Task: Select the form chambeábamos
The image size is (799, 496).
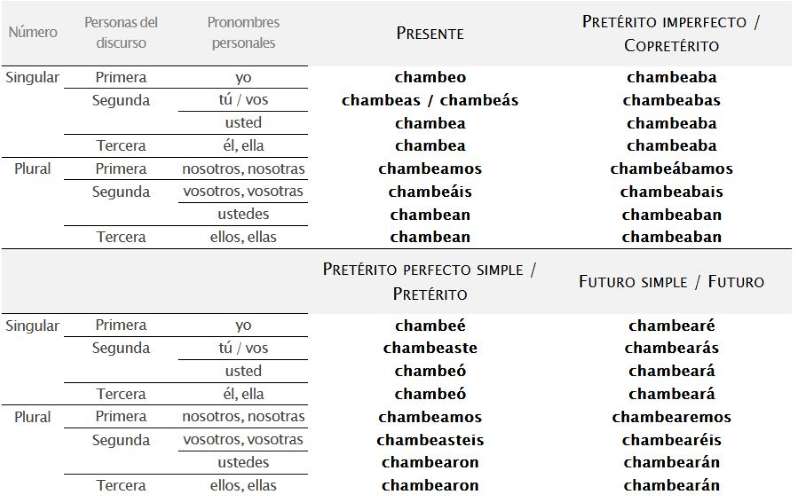Action: 671,169
